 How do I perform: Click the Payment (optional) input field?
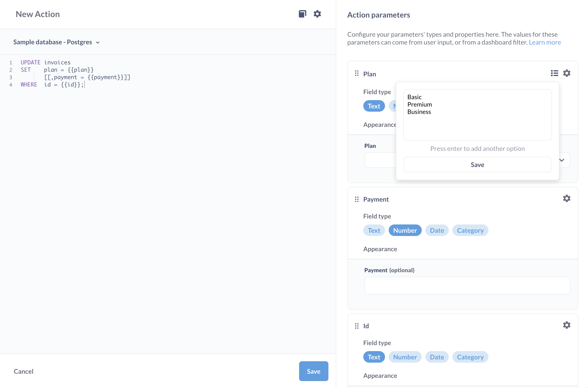coord(467,286)
